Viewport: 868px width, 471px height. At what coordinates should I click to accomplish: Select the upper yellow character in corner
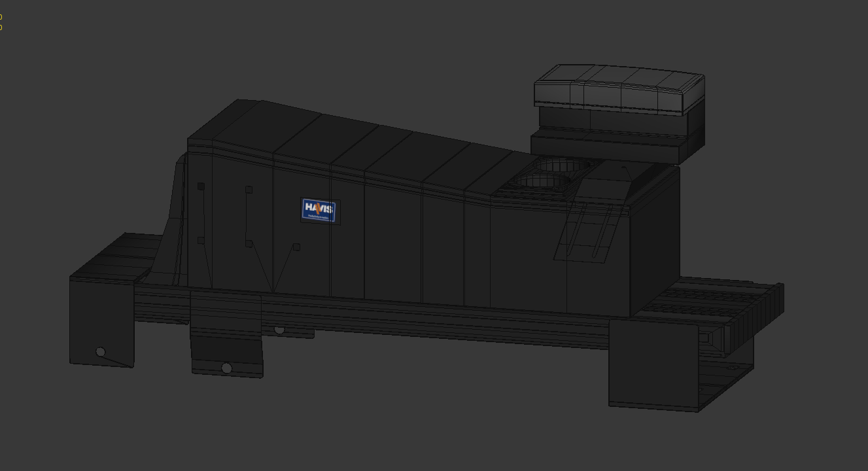click(x=1, y=17)
